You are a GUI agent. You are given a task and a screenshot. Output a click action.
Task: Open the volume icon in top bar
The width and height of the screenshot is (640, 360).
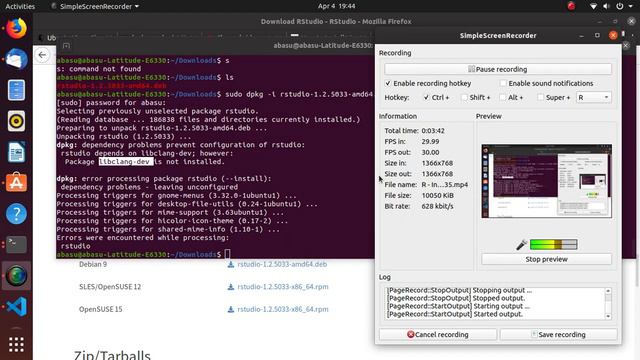point(606,6)
